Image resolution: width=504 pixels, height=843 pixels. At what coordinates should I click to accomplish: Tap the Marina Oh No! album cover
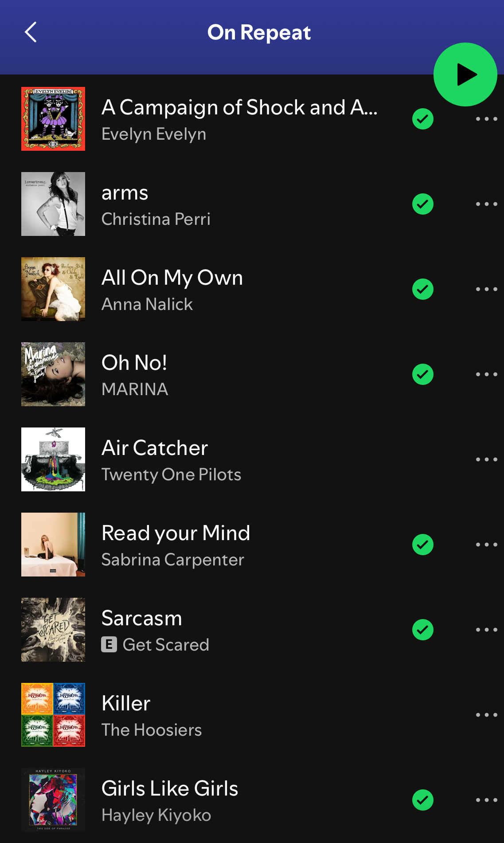click(x=53, y=374)
